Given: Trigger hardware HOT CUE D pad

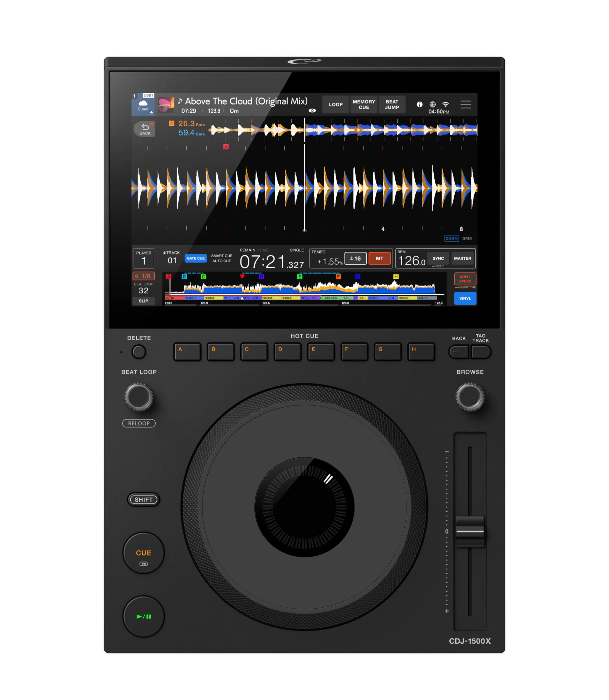Looking at the screenshot, I should click(287, 352).
